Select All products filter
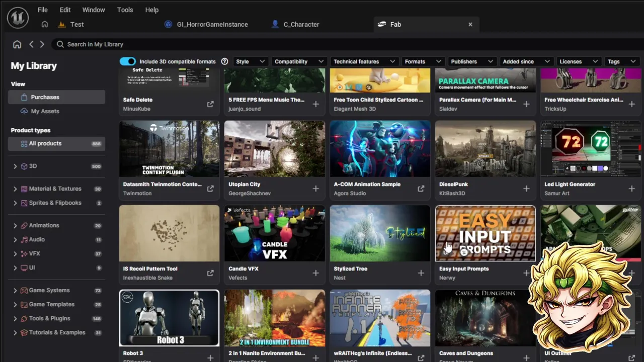This screenshot has height=362, width=644. click(56, 143)
